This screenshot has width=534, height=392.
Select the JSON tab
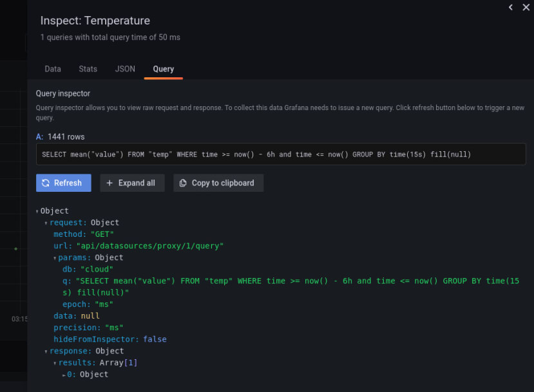[125, 69]
